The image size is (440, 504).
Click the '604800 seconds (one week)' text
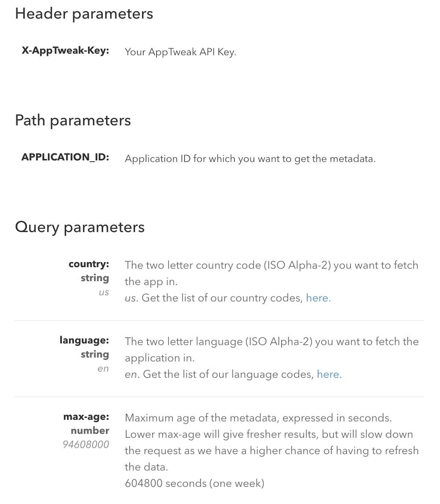194,483
